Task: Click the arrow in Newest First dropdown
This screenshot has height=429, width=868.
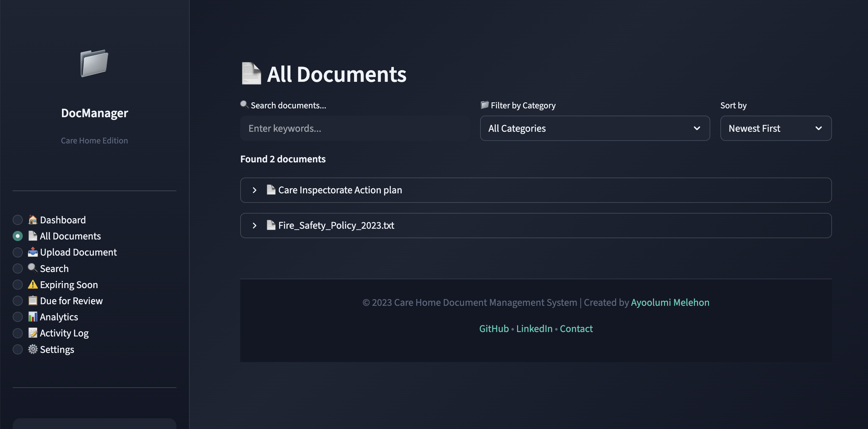Action: (818, 128)
